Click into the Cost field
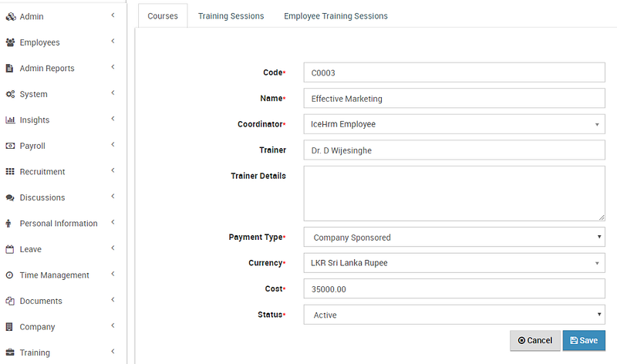Screen dimensions: 617x364 [x=454, y=289]
